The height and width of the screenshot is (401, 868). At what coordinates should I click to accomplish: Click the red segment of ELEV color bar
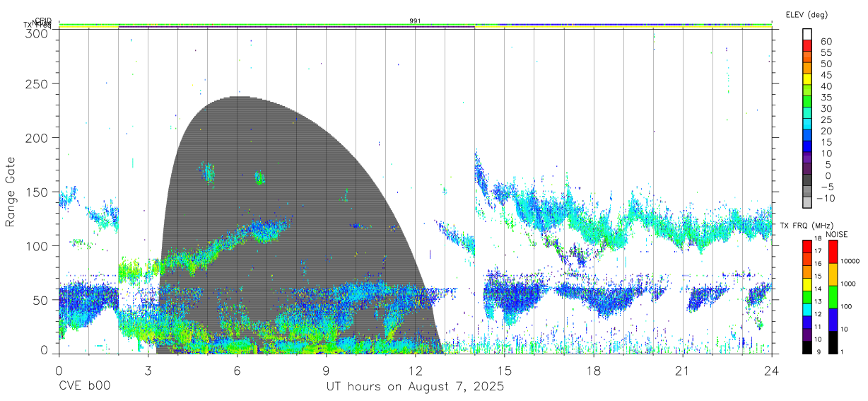[808, 45]
